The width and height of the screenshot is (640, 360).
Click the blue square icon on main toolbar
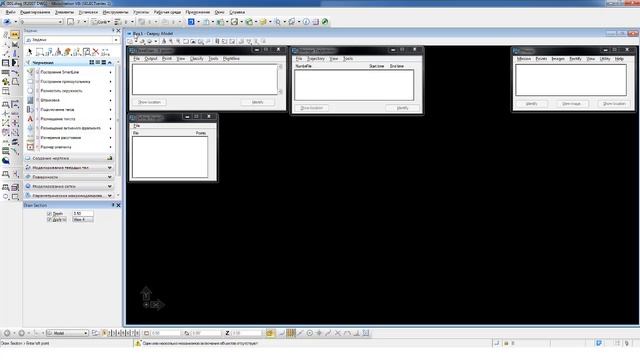tap(191, 22)
